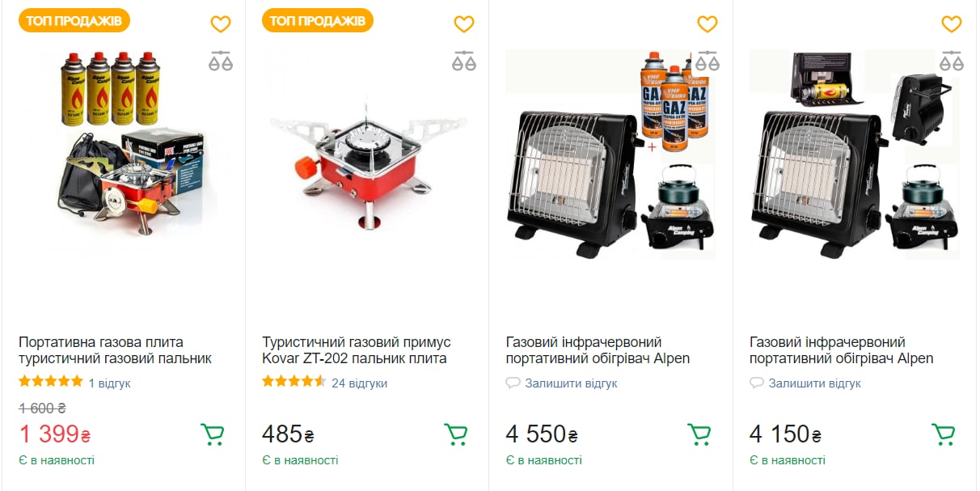
Task: Add 1 399₴ gas stove to cart
Action: [x=213, y=435]
